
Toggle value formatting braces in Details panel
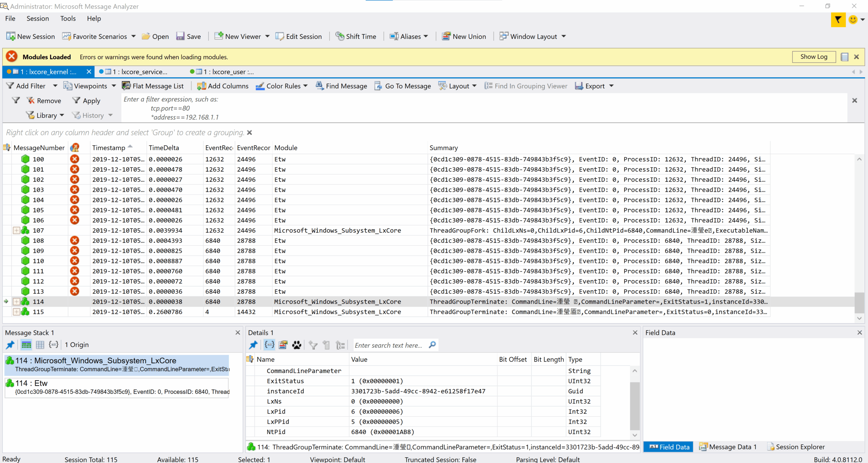pyautogui.click(x=269, y=345)
